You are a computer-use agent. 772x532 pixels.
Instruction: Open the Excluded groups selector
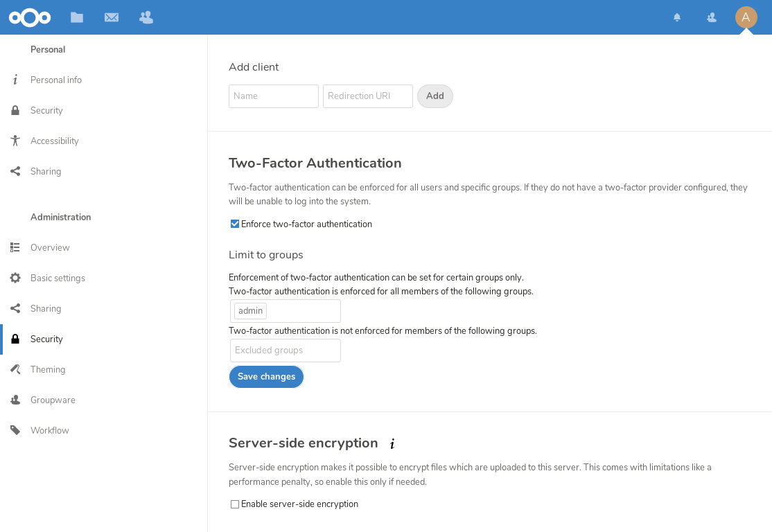coord(286,351)
